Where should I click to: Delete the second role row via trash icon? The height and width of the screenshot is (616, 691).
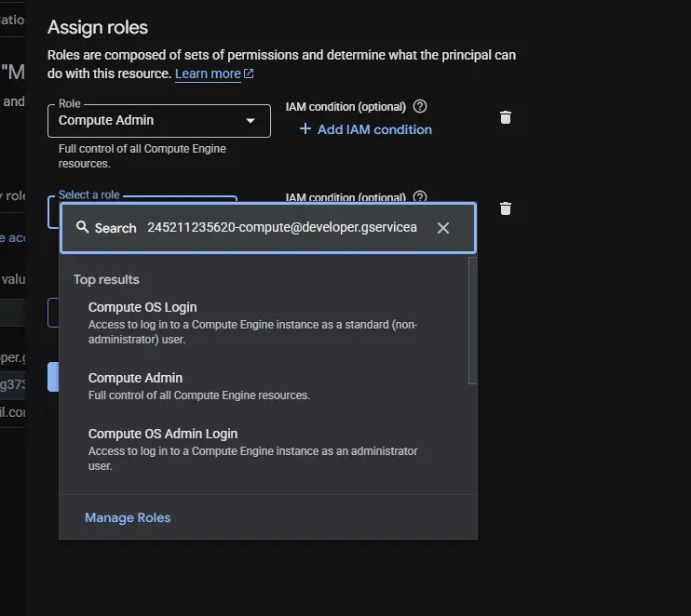pos(506,208)
